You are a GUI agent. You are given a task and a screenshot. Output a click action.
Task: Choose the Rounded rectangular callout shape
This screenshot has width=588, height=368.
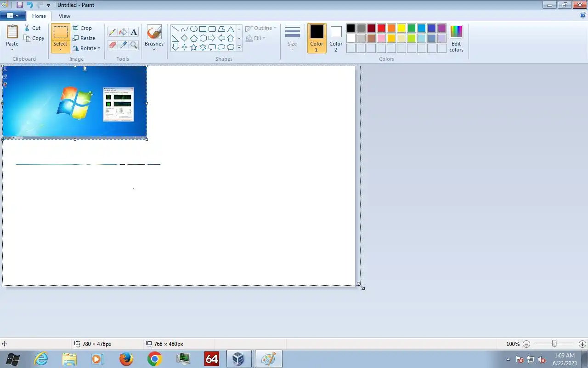tap(212, 47)
